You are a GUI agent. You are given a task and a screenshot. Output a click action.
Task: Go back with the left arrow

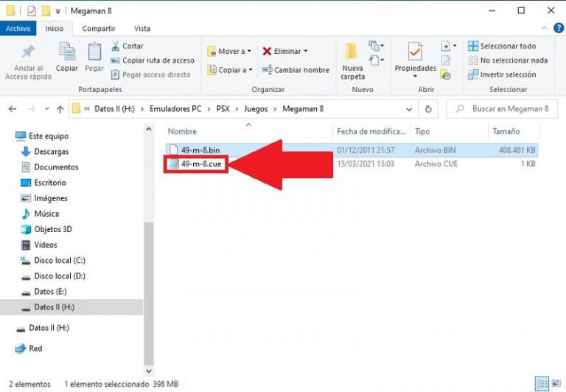point(13,109)
